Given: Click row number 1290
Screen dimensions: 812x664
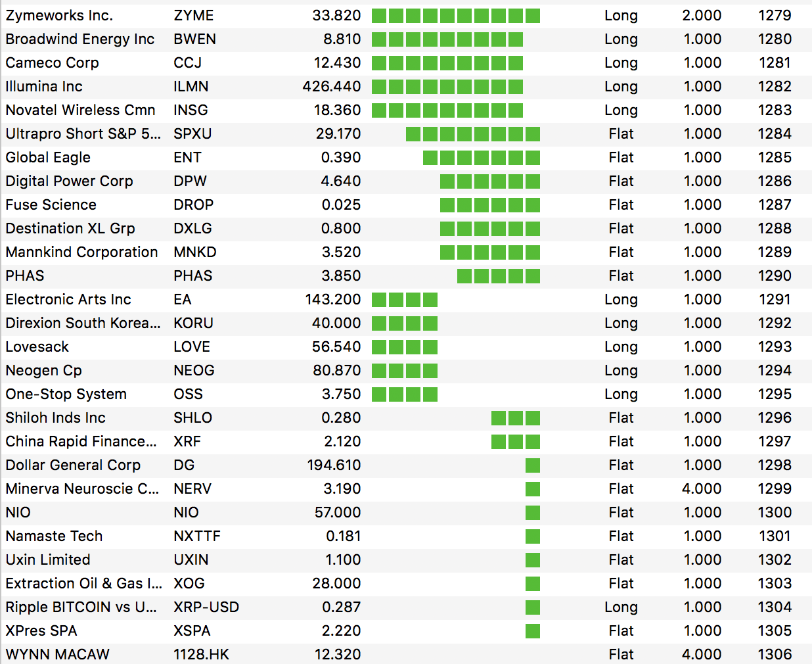Looking at the screenshot, I should tap(775, 275).
